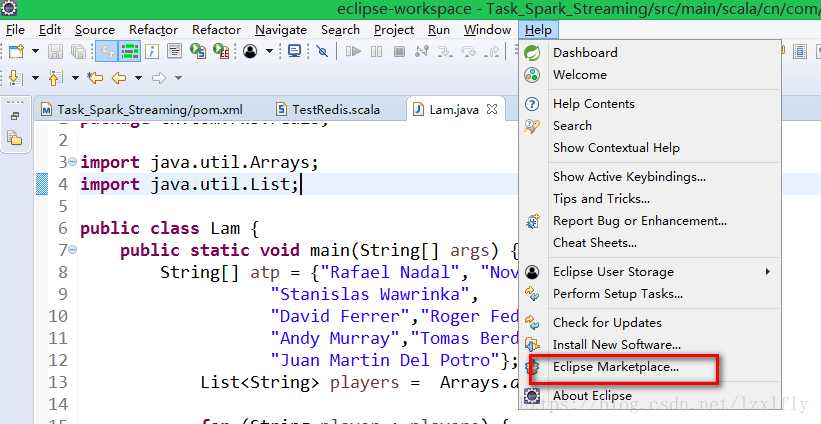Open the Back history dropdown arrow

click(138, 78)
